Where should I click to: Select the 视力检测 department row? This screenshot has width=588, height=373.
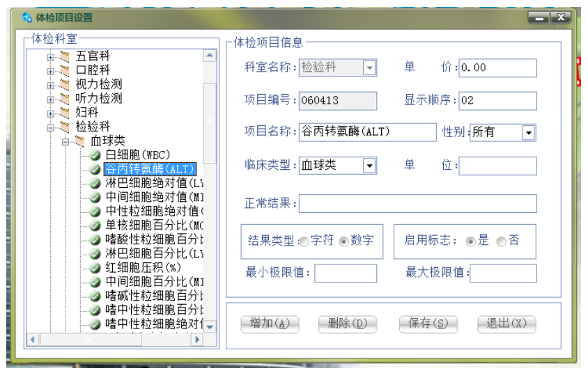tap(99, 84)
